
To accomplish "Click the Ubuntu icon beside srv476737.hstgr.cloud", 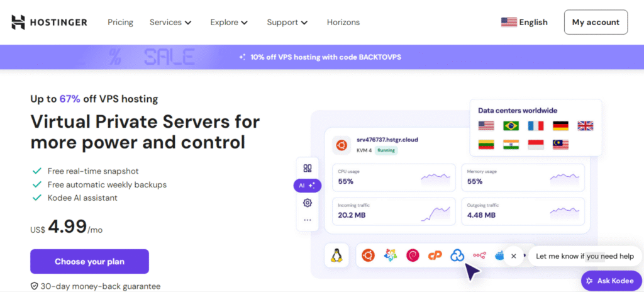I will [x=341, y=145].
